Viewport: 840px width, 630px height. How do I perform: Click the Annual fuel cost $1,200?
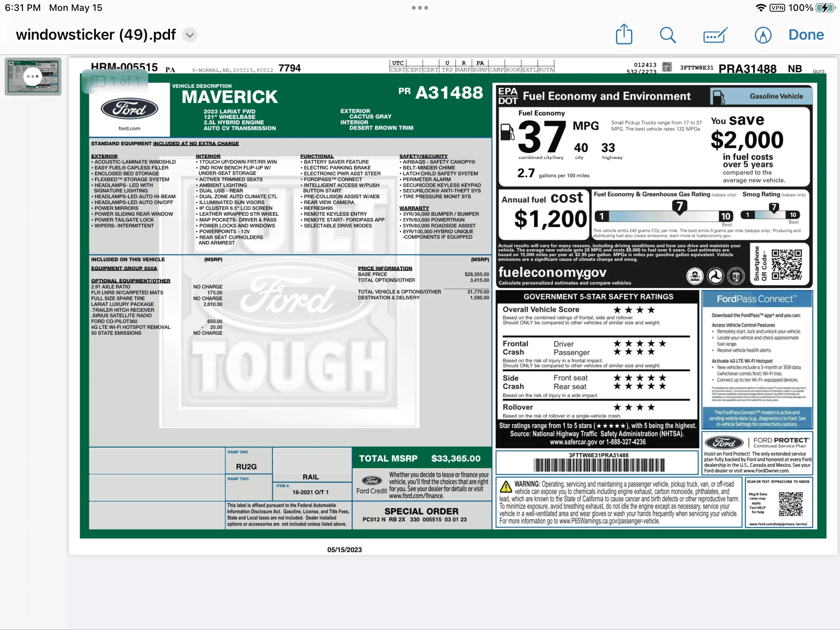click(x=550, y=219)
